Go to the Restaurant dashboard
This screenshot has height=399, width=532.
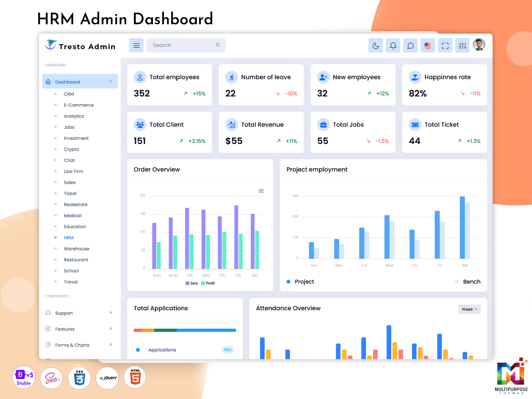[76, 260]
